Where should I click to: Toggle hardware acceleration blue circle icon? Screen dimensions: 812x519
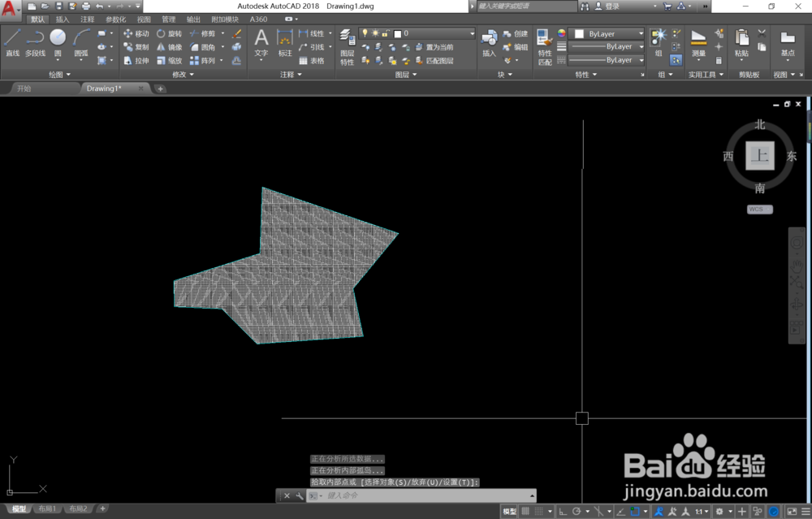point(774,511)
